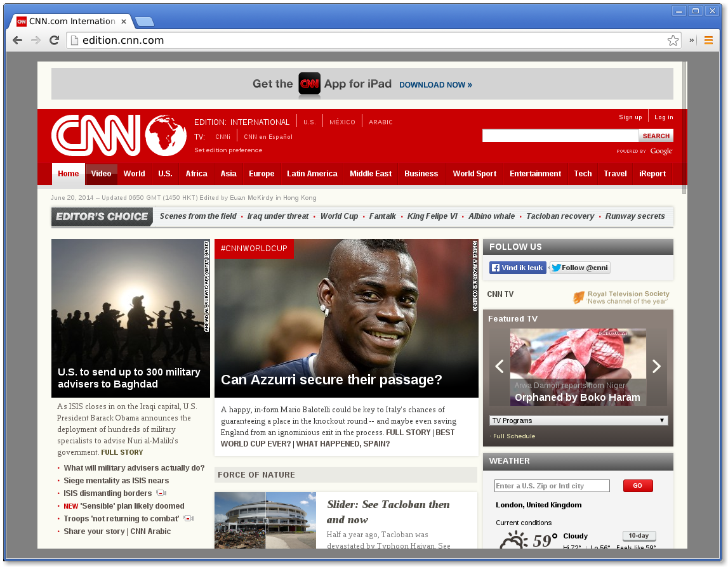Switch to the World Sport navigation tab
Viewport: 728px width, 567px height.
[x=474, y=173]
